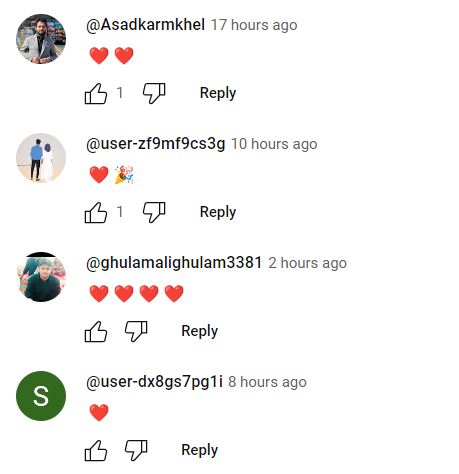Open the @user-zf9mf9cs3g username link
Viewport: 459px width, 474px height.
click(x=156, y=144)
